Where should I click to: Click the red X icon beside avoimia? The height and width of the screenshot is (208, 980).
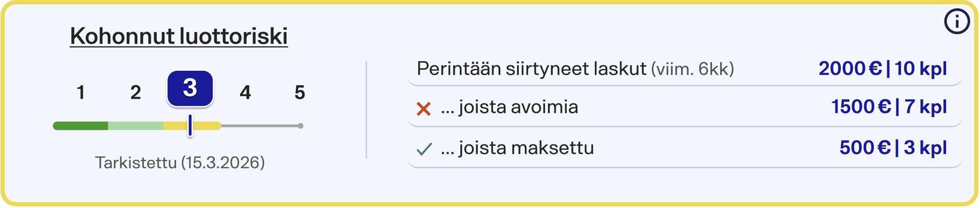click(423, 109)
